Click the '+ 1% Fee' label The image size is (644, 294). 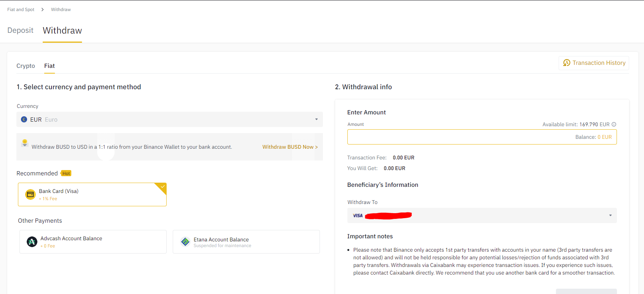pyautogui.click(x=48, y=199)
